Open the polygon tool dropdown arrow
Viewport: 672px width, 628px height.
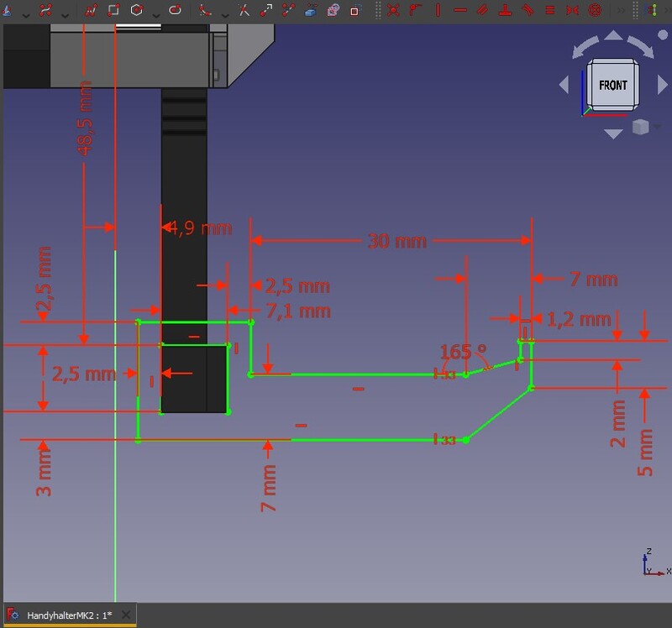[155, 12]
